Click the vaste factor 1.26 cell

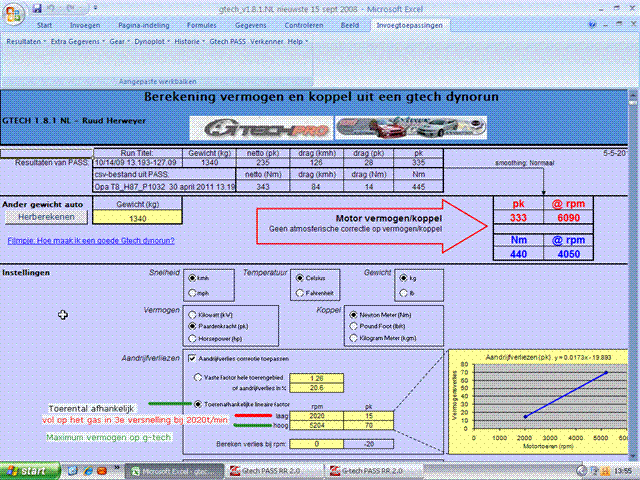tap(316, 378)
